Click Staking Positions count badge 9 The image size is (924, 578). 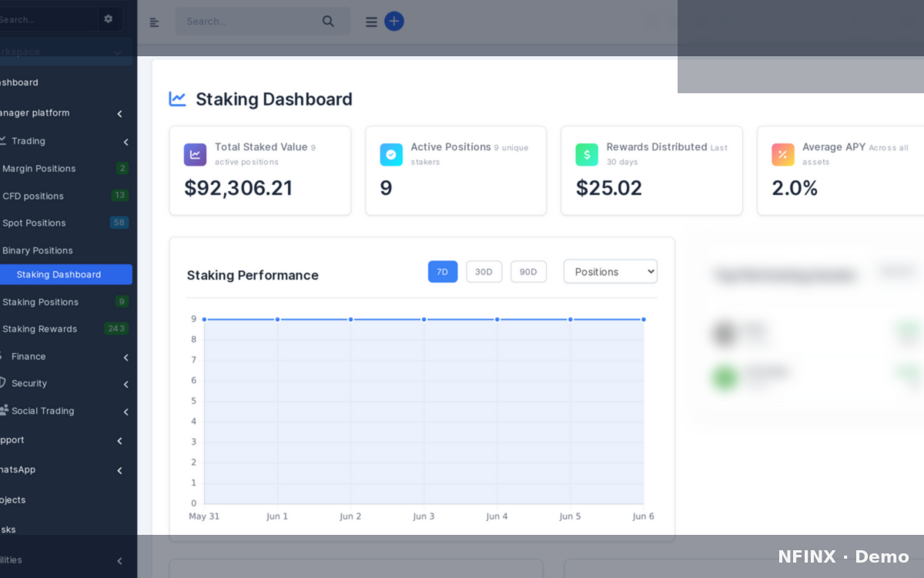(x=122, y=301)
